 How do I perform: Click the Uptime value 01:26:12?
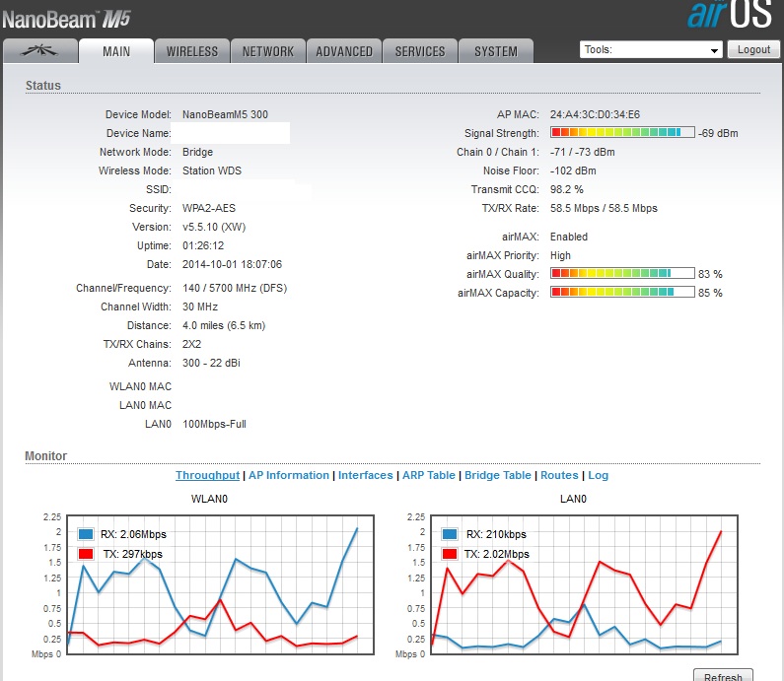(x=203, y=245)
